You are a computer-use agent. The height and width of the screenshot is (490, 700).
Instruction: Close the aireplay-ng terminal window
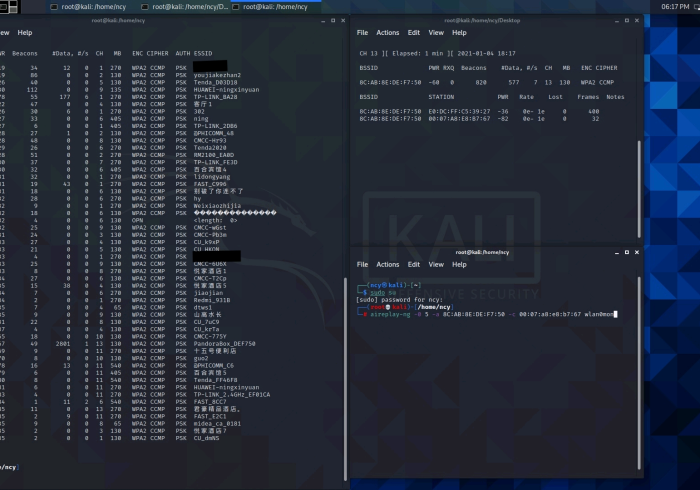(635, 253)
